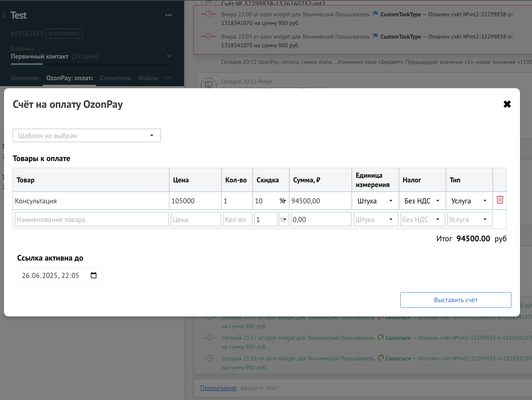Go back using arrow before Test
532x400 pixels.
tap(4, 16)
